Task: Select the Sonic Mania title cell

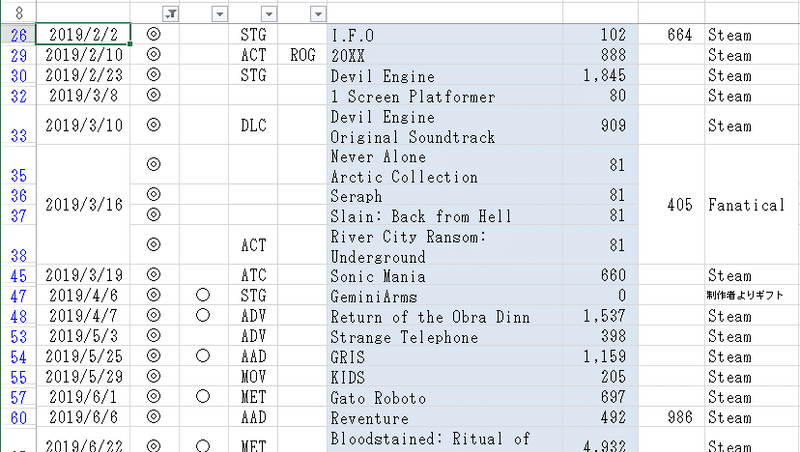Action: pos(445,275)
